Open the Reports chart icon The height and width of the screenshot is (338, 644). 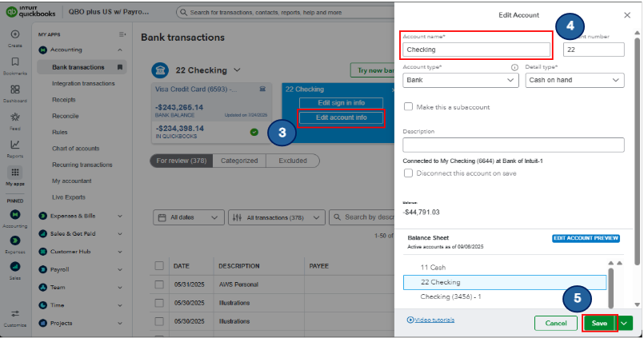pos(14,145)
